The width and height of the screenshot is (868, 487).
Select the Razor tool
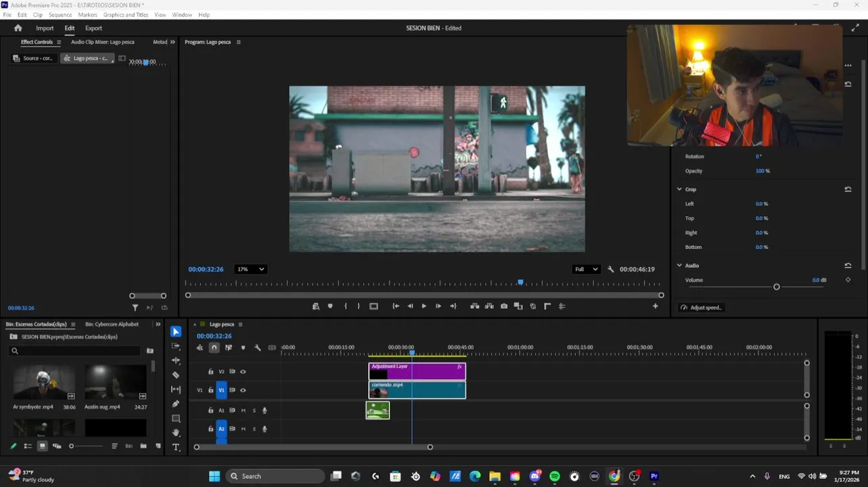tap(176, 375)
